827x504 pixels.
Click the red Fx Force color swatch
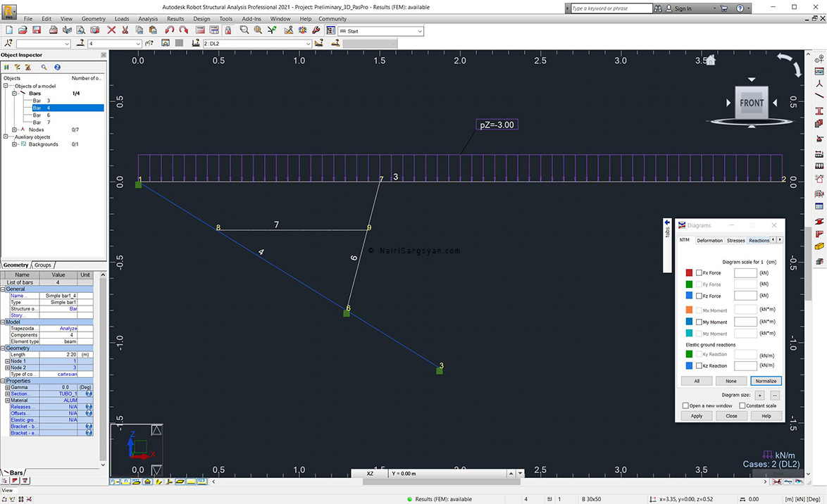pyautogui.click(x=689, y=273)
